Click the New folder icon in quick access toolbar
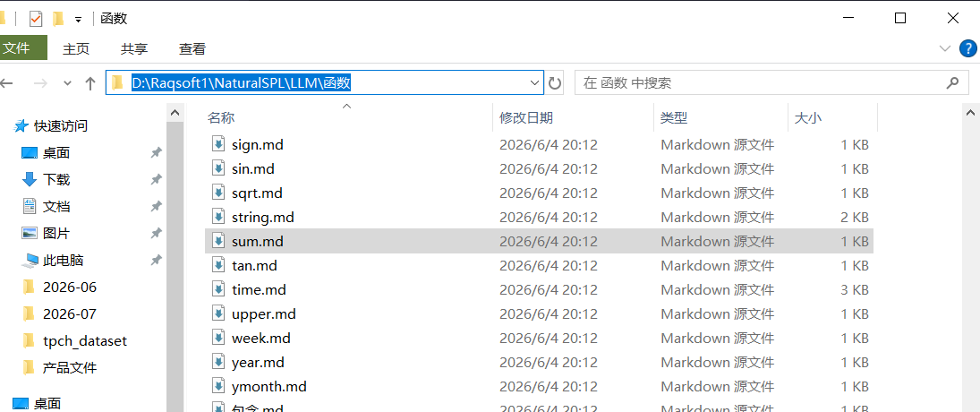Viewport: 980px width, 412px height. pos(58,19)
